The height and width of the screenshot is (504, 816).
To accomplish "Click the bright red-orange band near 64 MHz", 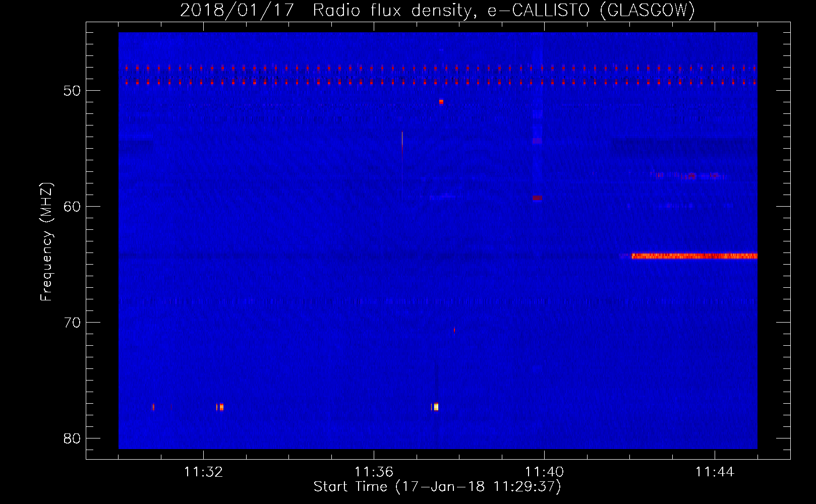I will [x=694, y=256].
